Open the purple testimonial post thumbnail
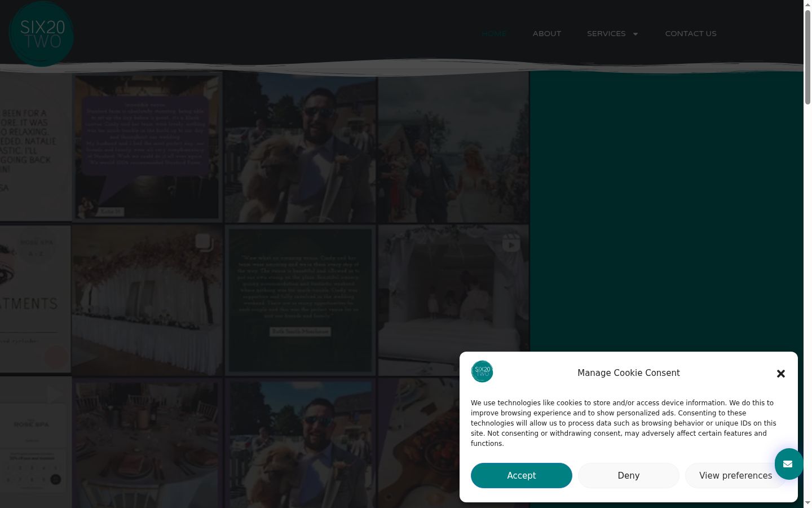 [147, 147]
